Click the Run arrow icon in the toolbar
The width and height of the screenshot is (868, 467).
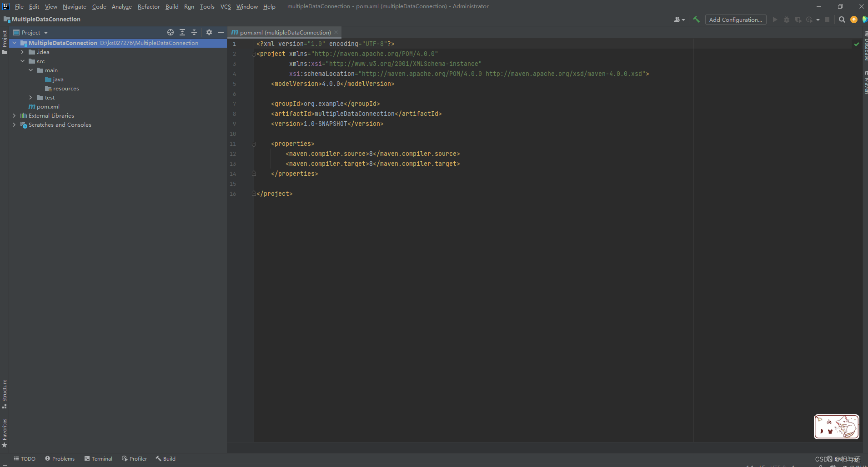pos(775,20)
